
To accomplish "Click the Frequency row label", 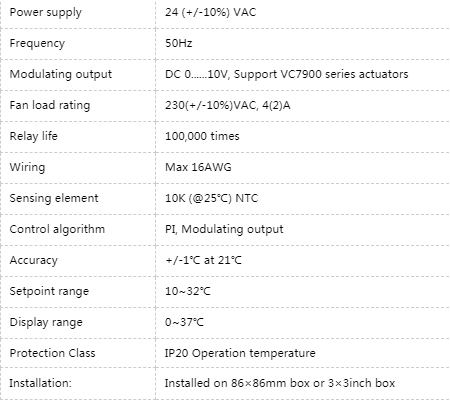I will [37, 43].
